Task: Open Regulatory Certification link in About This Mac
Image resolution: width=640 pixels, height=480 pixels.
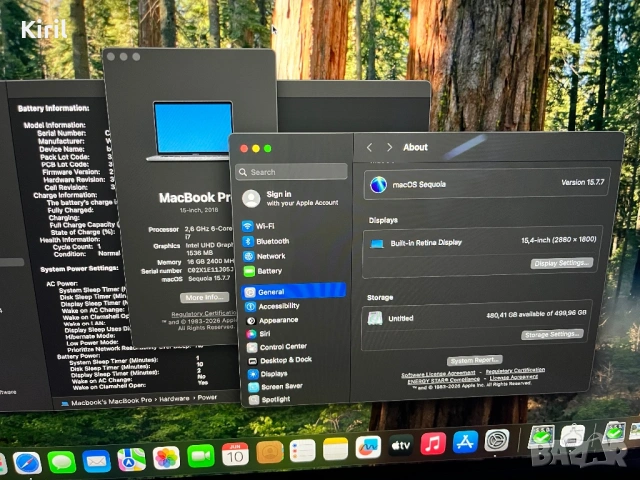Action: tap(204, 313)
